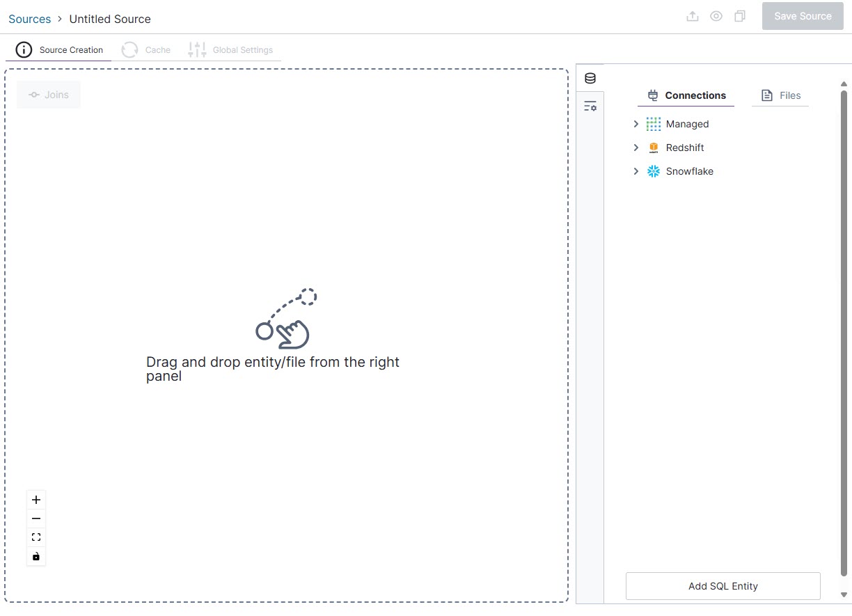Viewport: 852px width, 616px height.
Task: Expand the Redshift connection tree
Action: click(636, 147)
